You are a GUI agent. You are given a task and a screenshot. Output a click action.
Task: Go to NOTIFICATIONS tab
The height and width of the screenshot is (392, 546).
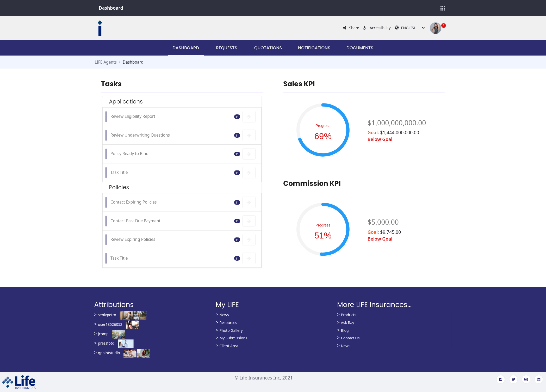click(314, 48)
